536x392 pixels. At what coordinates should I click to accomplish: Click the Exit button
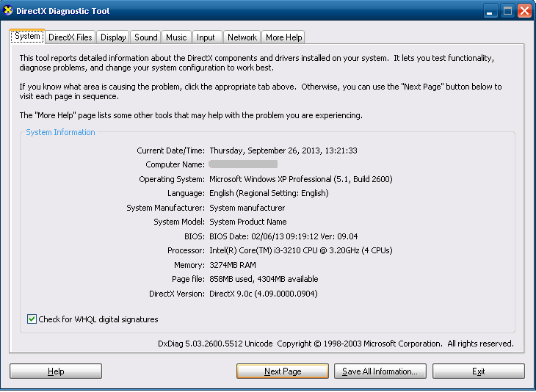pos(479,371)
